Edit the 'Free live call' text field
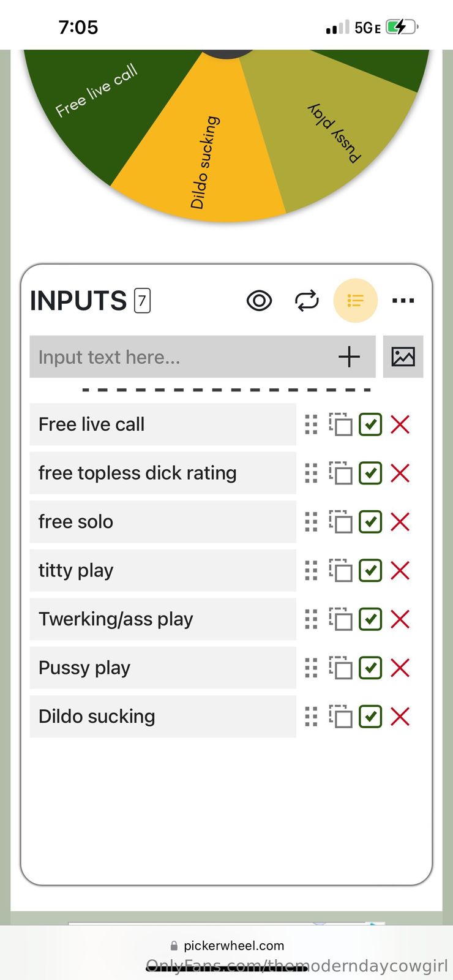 (x=162, y=424)
